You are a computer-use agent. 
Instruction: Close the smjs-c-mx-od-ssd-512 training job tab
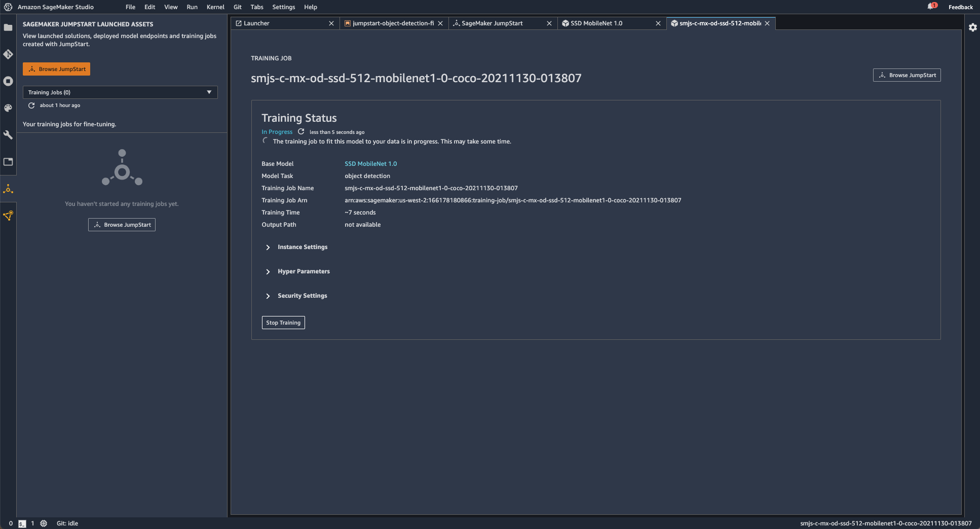[767, 23]
